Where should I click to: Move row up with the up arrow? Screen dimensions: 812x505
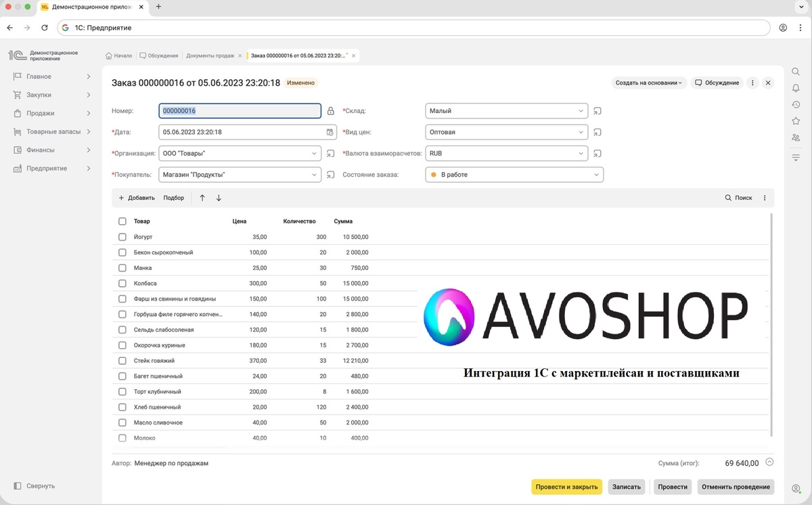202,198
